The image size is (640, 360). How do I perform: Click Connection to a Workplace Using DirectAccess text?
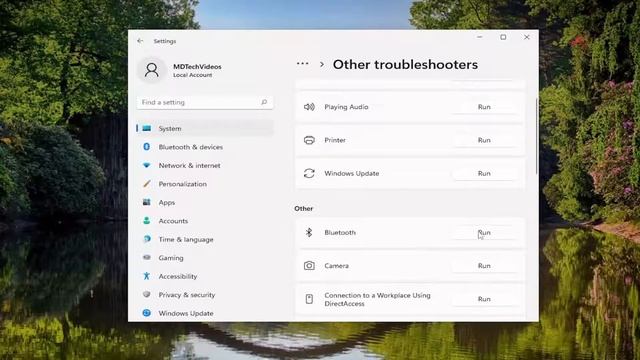click(377, 299)
